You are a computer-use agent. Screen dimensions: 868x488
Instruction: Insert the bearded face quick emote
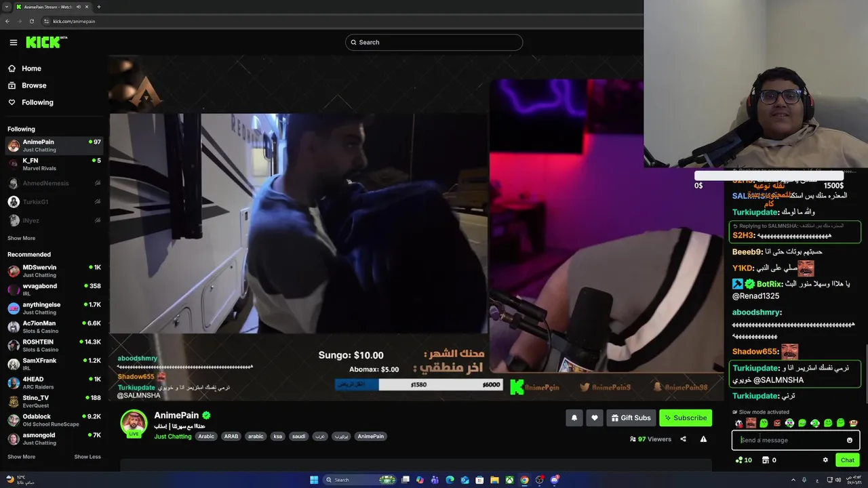coord(751,424)
